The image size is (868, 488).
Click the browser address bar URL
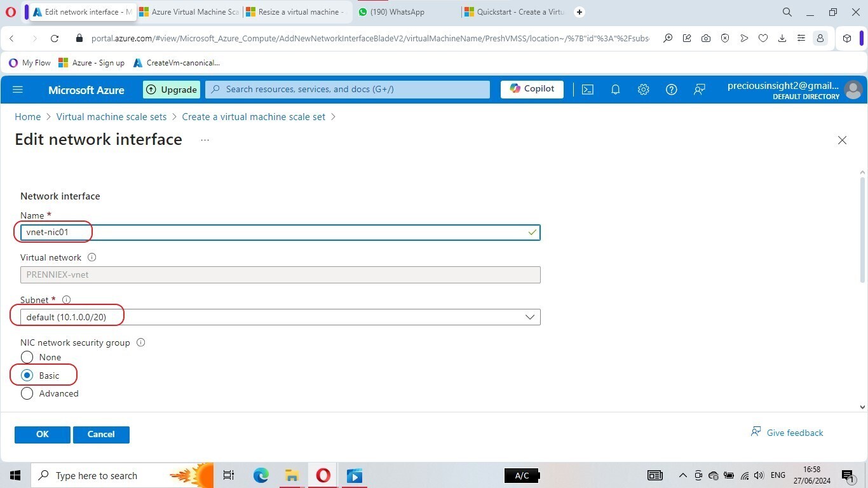370,38
